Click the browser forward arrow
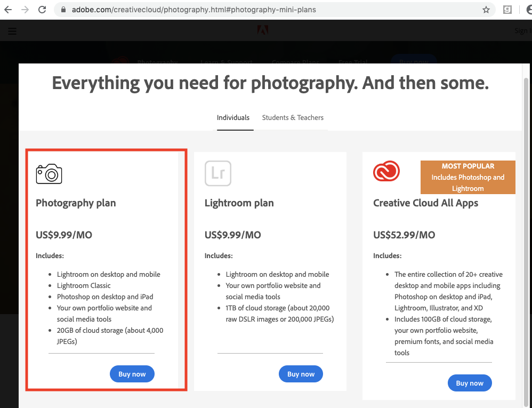Viewport: 532px width, 408px height. 25,10
